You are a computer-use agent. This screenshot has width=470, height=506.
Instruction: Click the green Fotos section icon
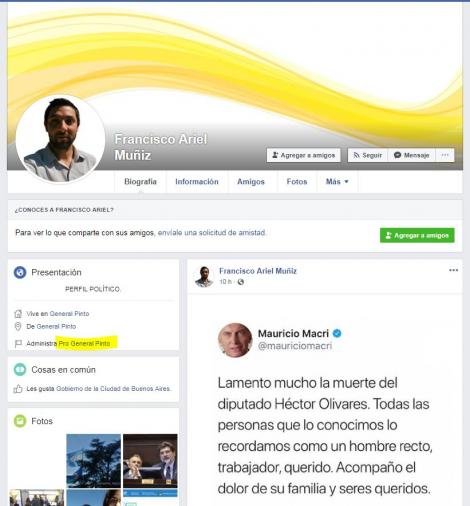[20, 421]
